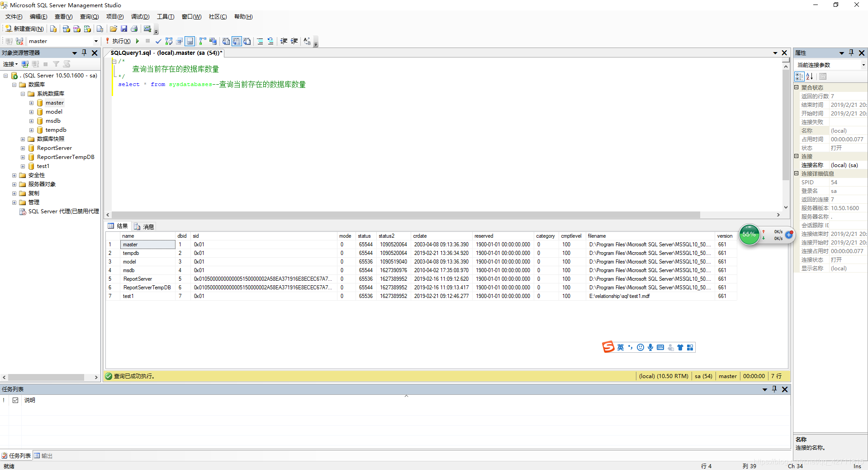868x470 pixels.
Task: Collapse the SQL Server root node
Action: pos(6,76)
